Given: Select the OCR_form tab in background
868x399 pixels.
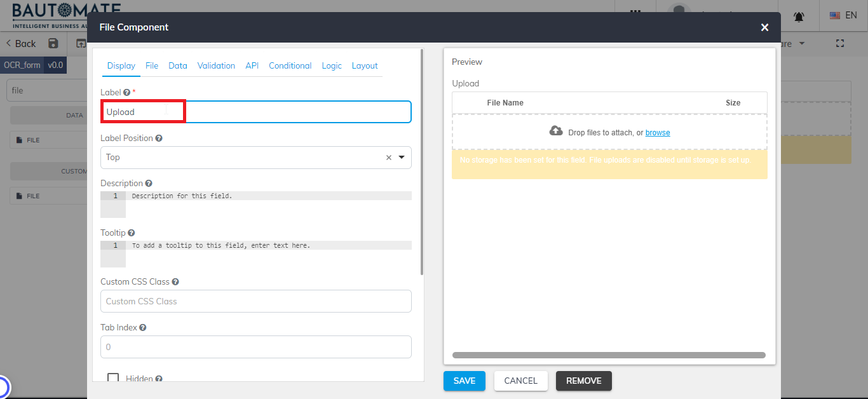Looking at the screenshot, I should point(22,65).
